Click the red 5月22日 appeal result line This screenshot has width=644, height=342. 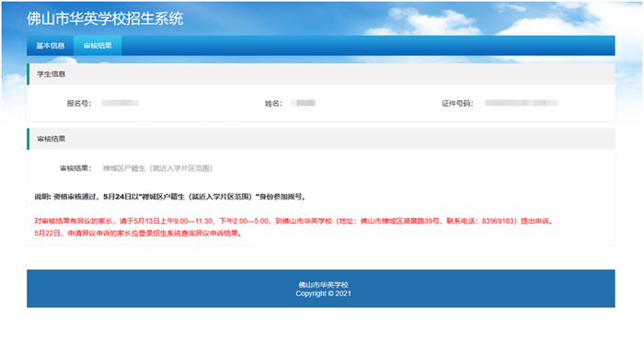click(138, 234)
